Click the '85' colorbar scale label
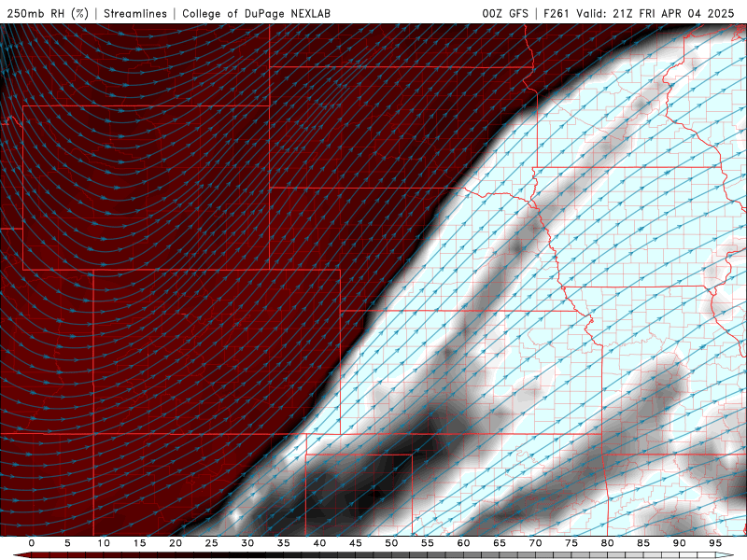The image size is (747, 560). click(x=643, y=543)
